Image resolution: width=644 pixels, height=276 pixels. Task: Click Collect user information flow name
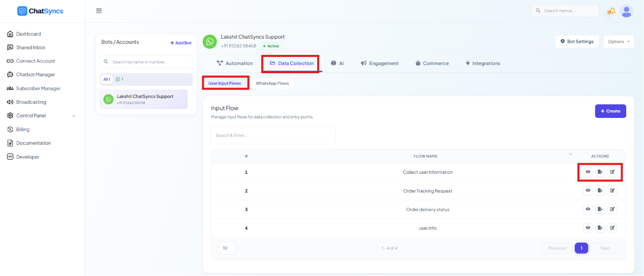[427, 172]
